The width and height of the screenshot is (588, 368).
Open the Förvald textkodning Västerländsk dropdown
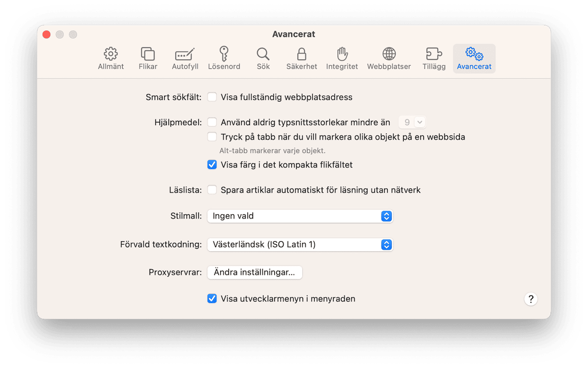[x=300, y=245]
